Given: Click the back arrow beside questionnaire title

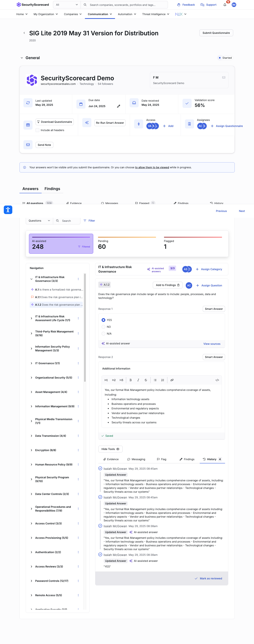Looking at the screenshot, I should [24, 33].
